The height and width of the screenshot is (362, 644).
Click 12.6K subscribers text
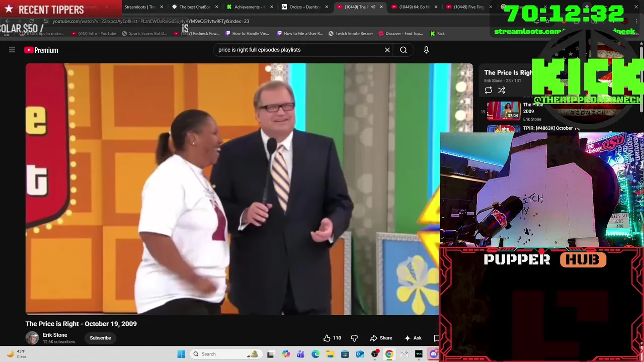click(59, 342)
